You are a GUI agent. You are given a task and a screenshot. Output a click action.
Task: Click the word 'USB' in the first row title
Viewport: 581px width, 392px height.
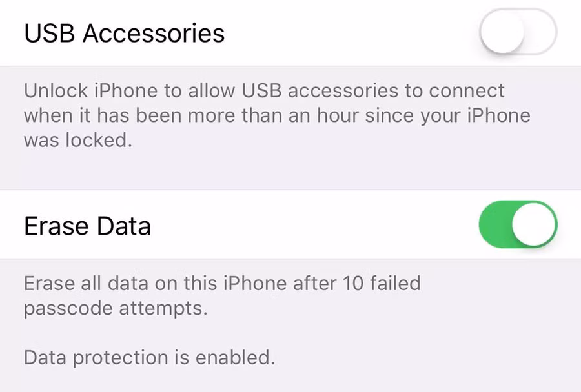coord(49,34)
